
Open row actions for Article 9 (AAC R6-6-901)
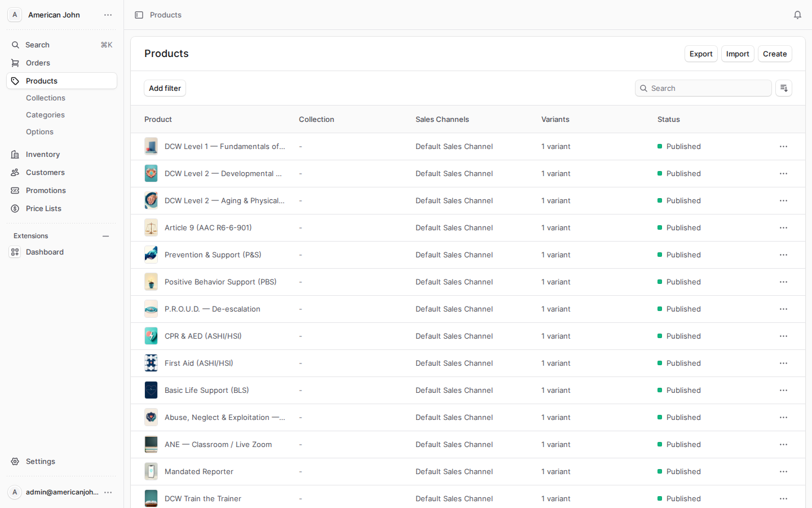[783, 228]
